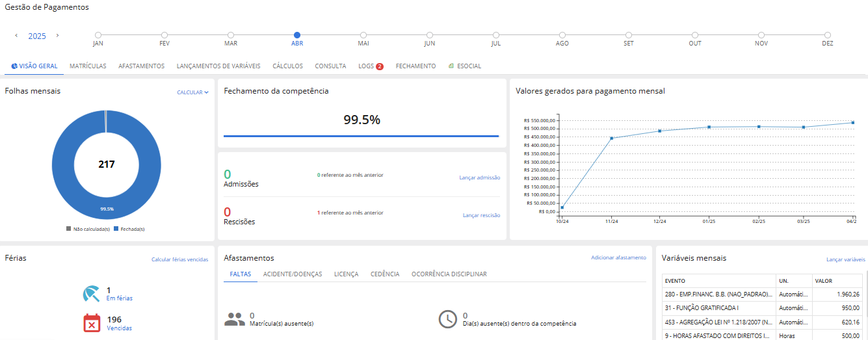Open Logs tab with red badge
Screen dimensions: 868x340
coord(371,66)
